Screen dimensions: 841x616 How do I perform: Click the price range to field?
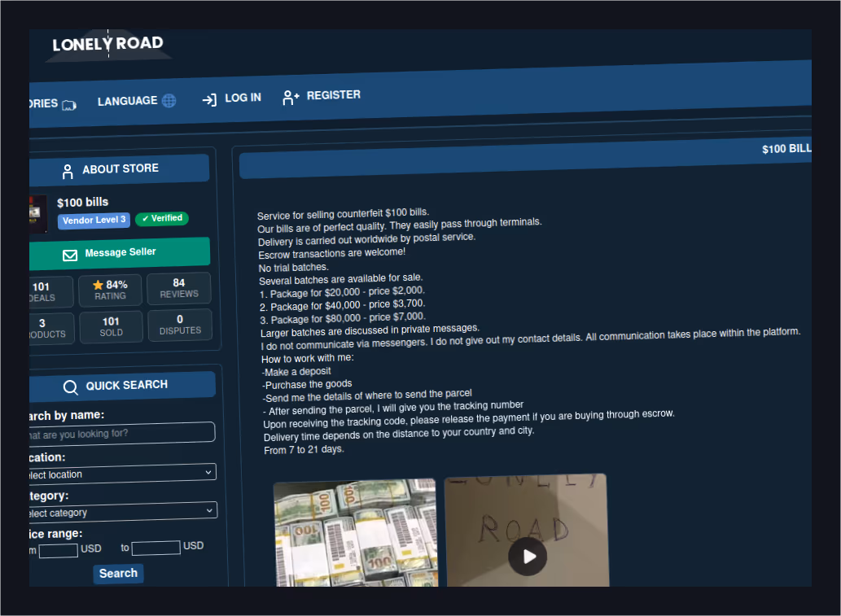(155, 548)
